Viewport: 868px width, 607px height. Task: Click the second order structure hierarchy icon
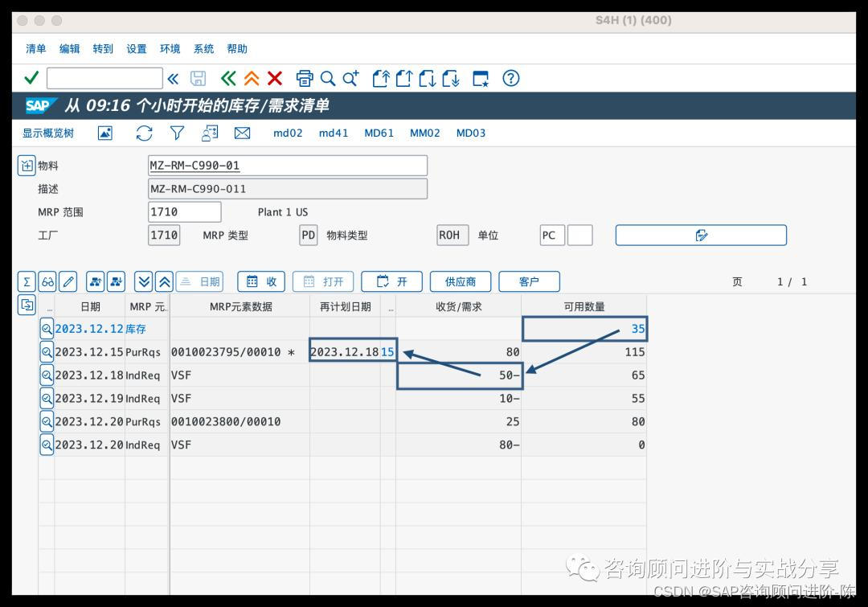[117, 281]
